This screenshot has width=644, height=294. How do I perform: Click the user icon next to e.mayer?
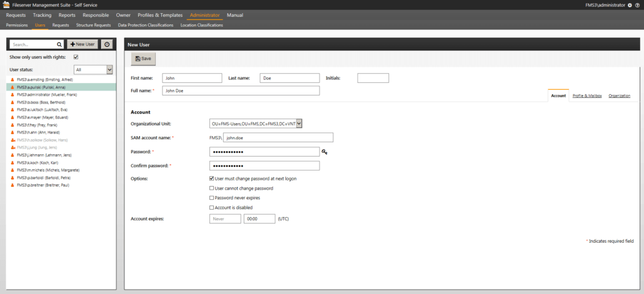[13, 117]
